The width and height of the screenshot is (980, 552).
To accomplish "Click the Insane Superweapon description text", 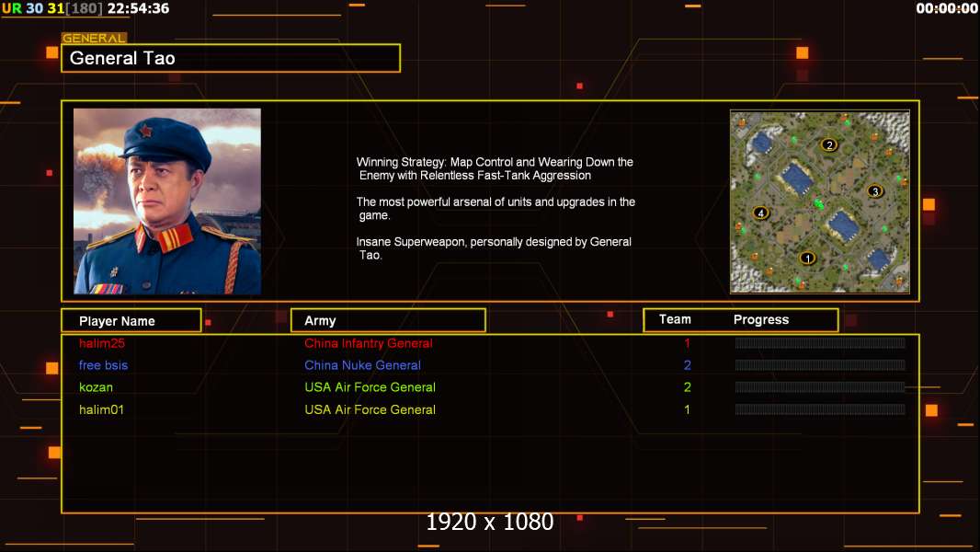I will tap(494, 248).
